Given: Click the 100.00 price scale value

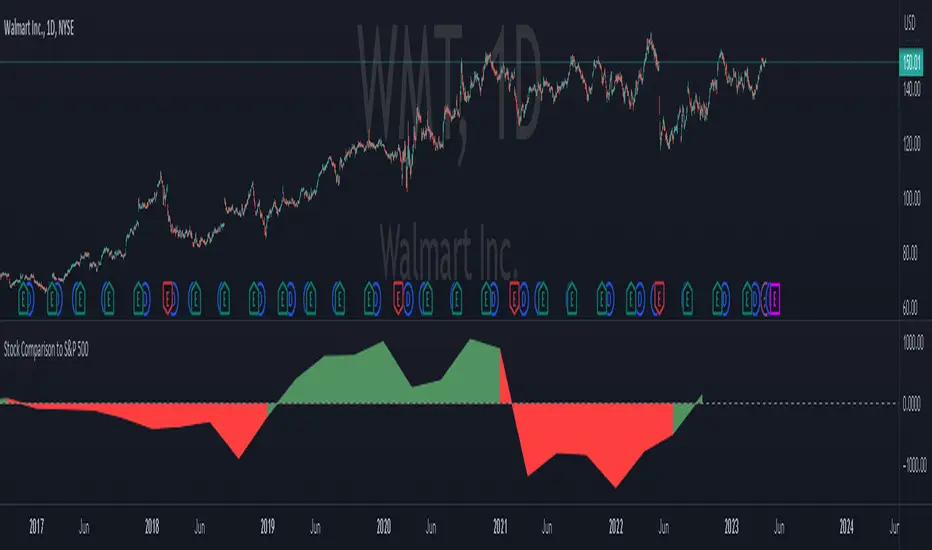Looking at the screenshot, I should click(912, 198).
